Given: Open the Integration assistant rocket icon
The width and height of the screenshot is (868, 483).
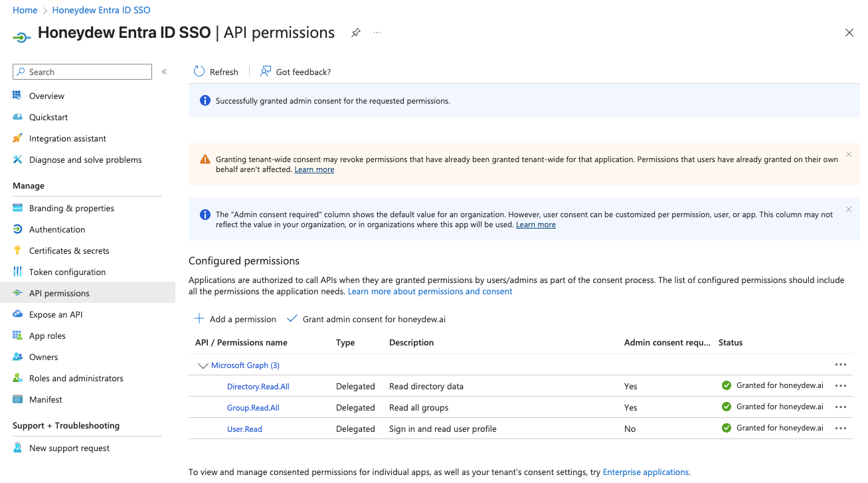Looking at the screenshot, I should tap(18, 138).
